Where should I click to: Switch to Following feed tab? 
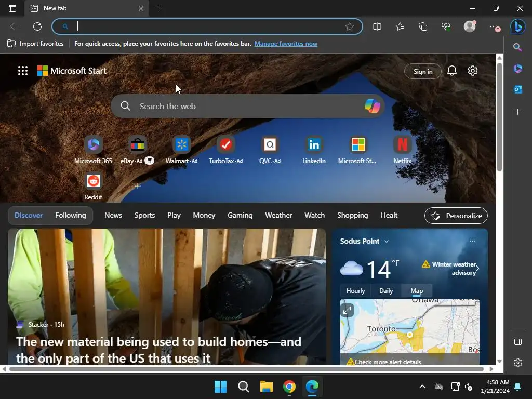pyautogui.click(x=71, y=216)
